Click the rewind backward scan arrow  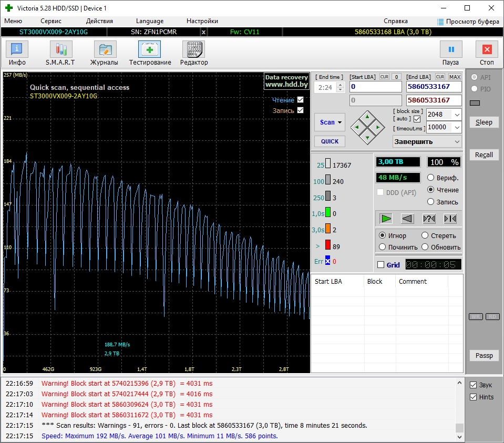pyautogui.click(x=407, y=219)
